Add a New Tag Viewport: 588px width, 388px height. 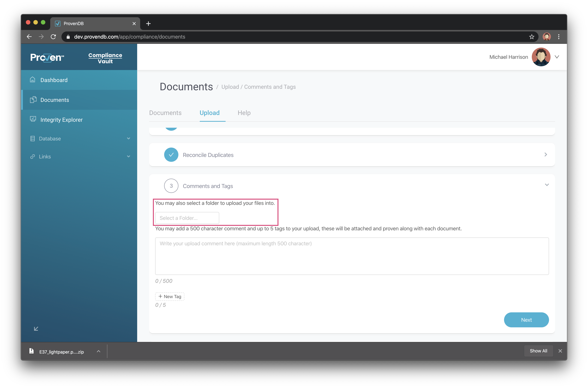[x=170, y=296]
